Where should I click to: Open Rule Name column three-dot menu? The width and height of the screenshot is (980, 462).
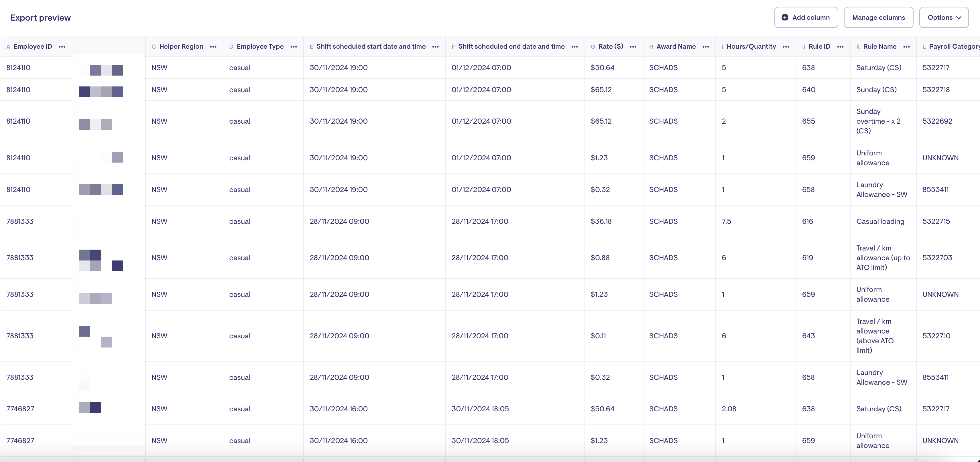pyautogui.click(x=907, y=46)
